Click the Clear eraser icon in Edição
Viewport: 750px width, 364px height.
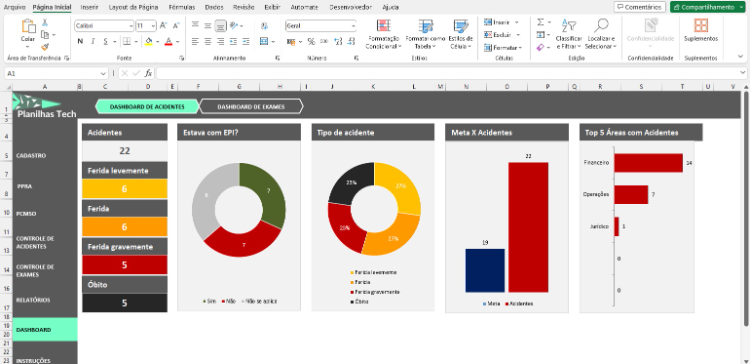pyautogui.click(x=540, y=47)
